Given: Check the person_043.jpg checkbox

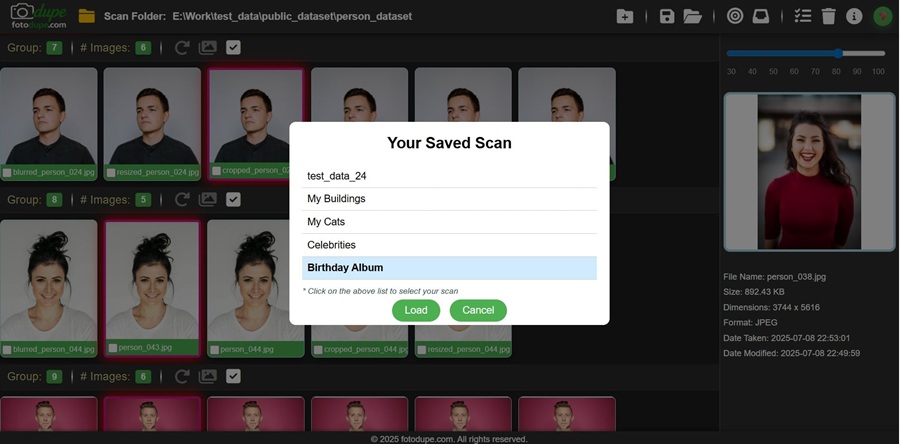Looking at the screenshot, I should coord(112,348).
